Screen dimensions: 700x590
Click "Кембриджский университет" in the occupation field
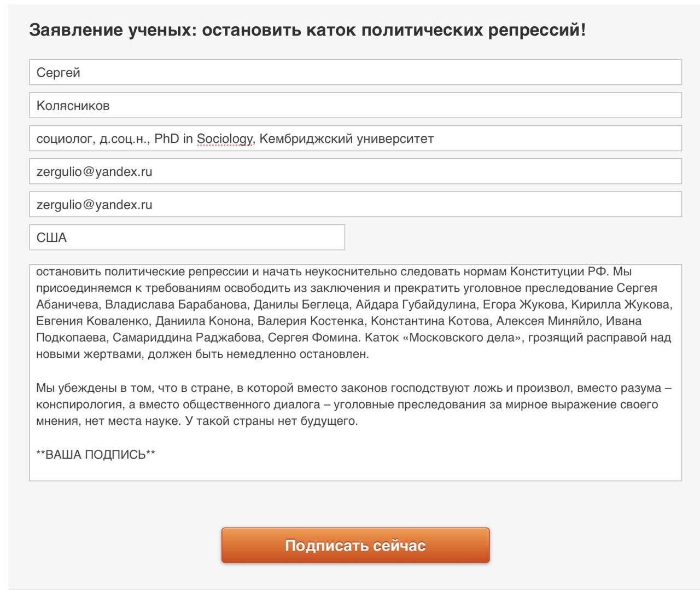(x=346, y=139)
